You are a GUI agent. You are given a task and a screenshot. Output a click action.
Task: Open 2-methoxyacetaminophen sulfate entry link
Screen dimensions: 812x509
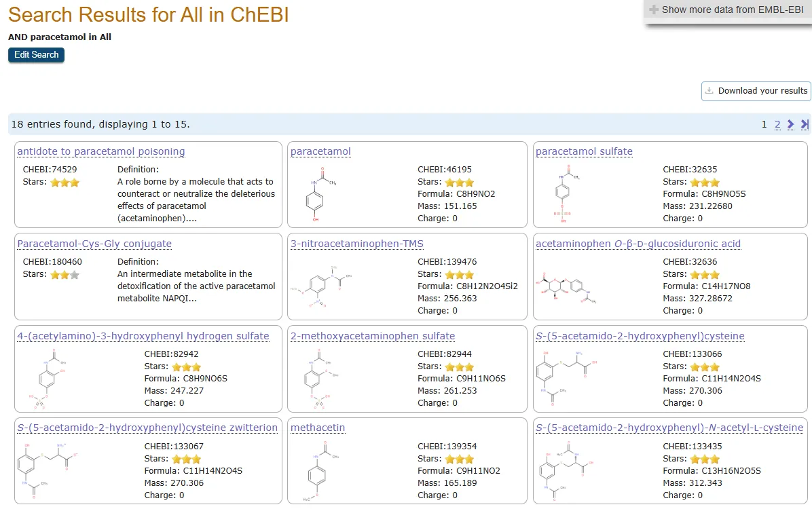[x=373, y=336]
